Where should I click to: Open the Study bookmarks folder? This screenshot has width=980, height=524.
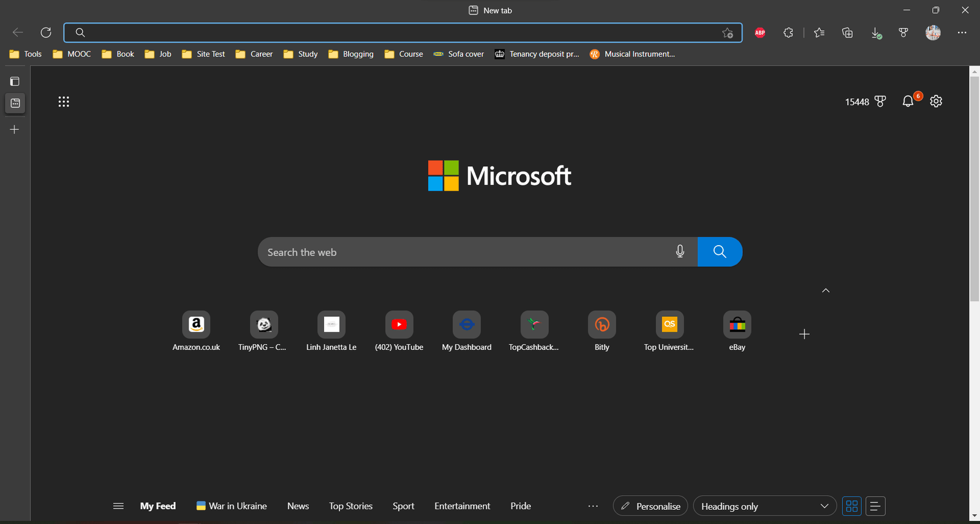pyautogui.click(x=301, y=54)
